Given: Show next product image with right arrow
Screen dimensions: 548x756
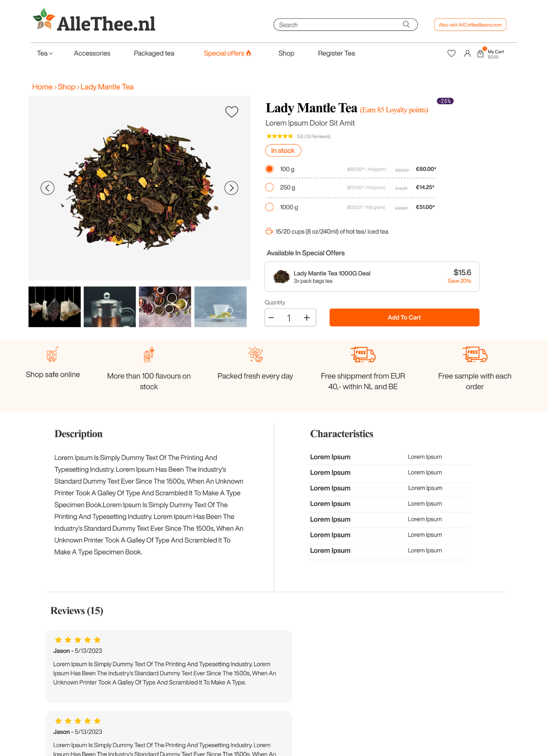Looking at the screenshot, I should pyautogui.click(x=231, y=188).
